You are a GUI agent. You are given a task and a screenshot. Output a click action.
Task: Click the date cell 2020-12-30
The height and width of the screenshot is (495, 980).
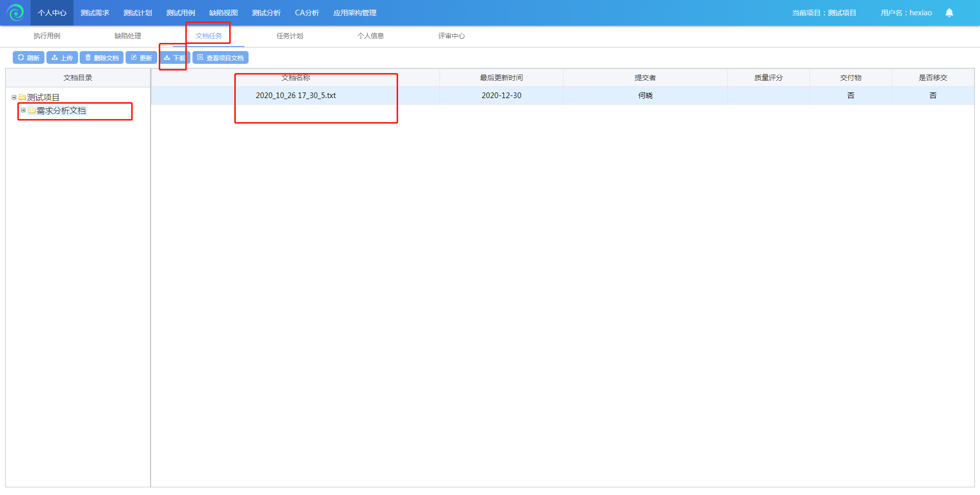click(x=501, y=96)
